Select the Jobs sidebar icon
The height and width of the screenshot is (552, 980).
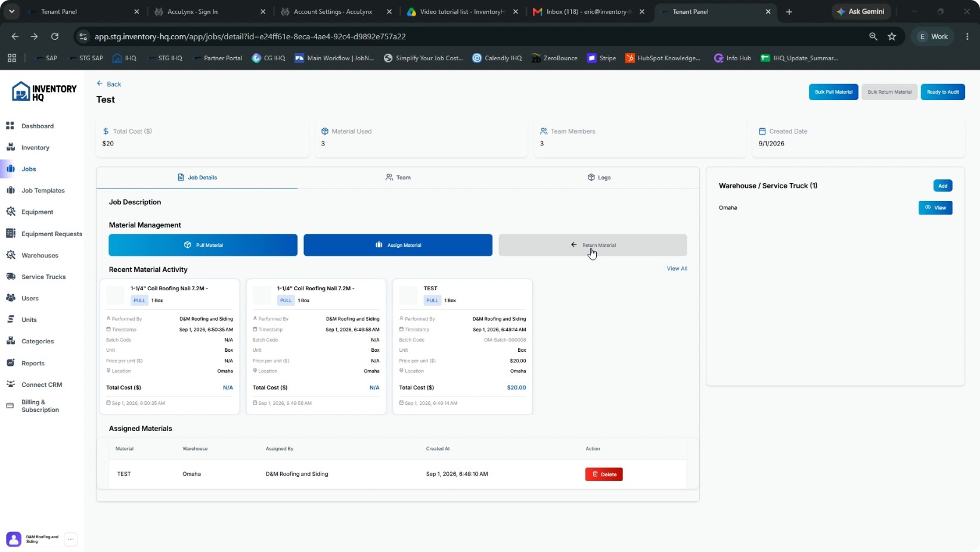coord(10,169)
